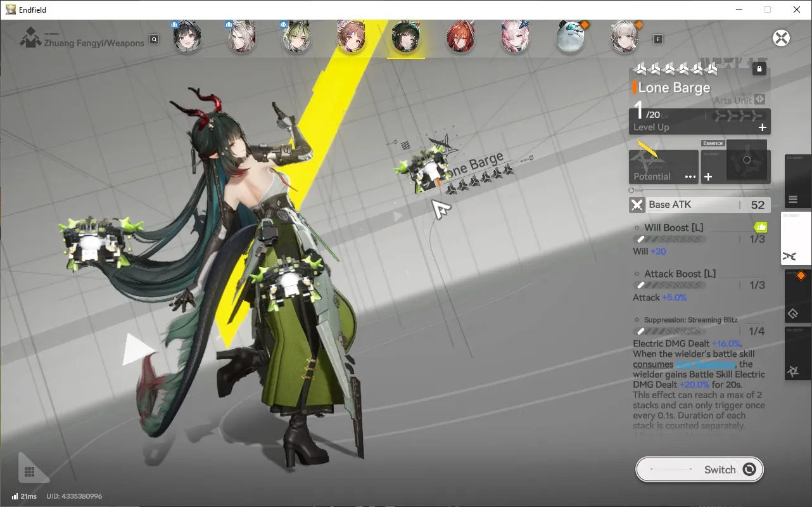Open the three-dot menu on Potential
Viewport: 812px width, 507px height.
(690, 177)
